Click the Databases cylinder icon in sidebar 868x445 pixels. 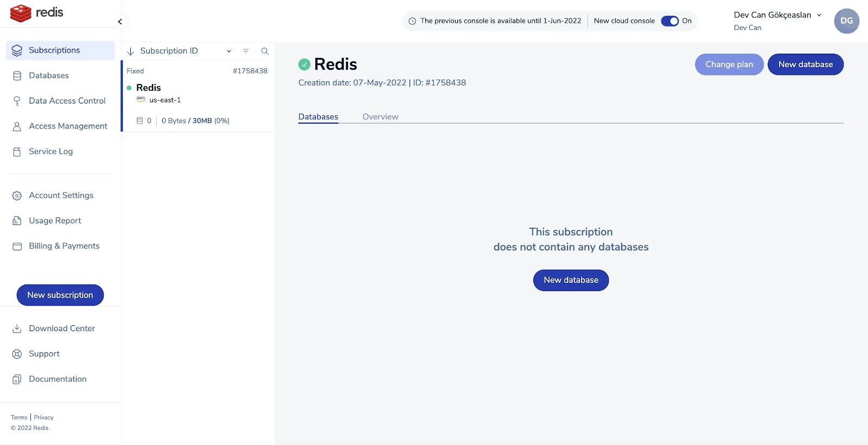(x=17, y=76)
